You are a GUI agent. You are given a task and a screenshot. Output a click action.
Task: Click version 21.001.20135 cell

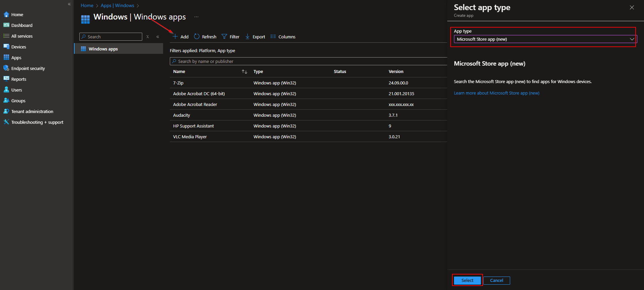[x=401, y=94]
